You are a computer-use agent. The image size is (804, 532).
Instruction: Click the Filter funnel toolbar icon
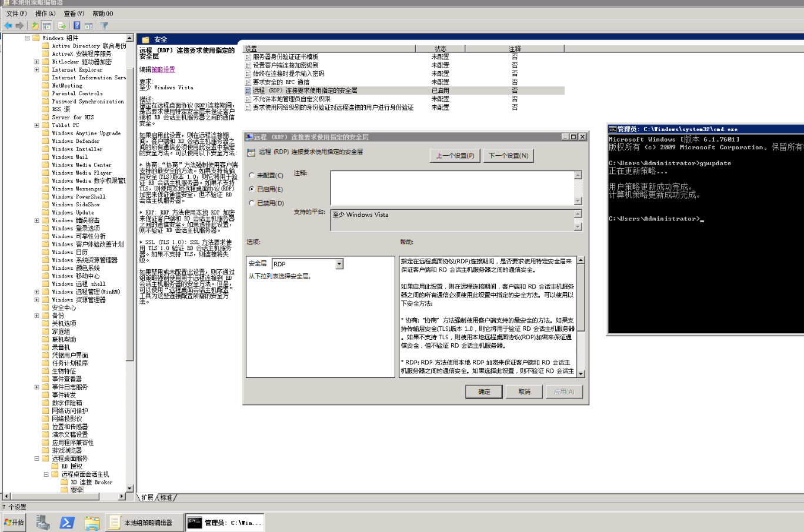click(x=104, y=25)
